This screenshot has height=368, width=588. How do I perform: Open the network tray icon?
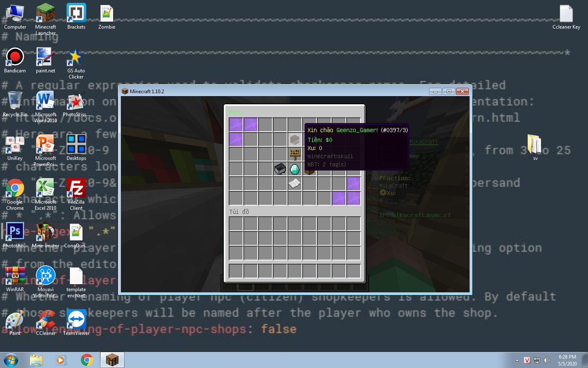(x=537, y=360)
